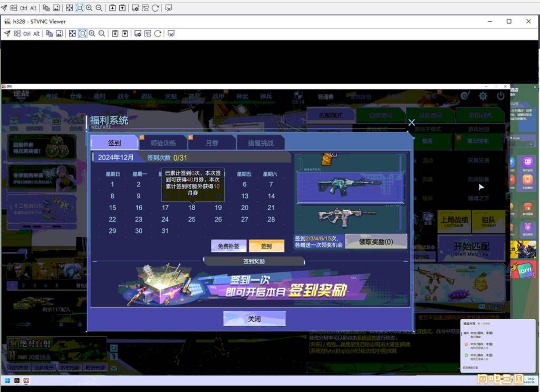Screen dimensions: 540x392
Task: Select day 18 in the sign-in calendar
Action: (192, 208)
